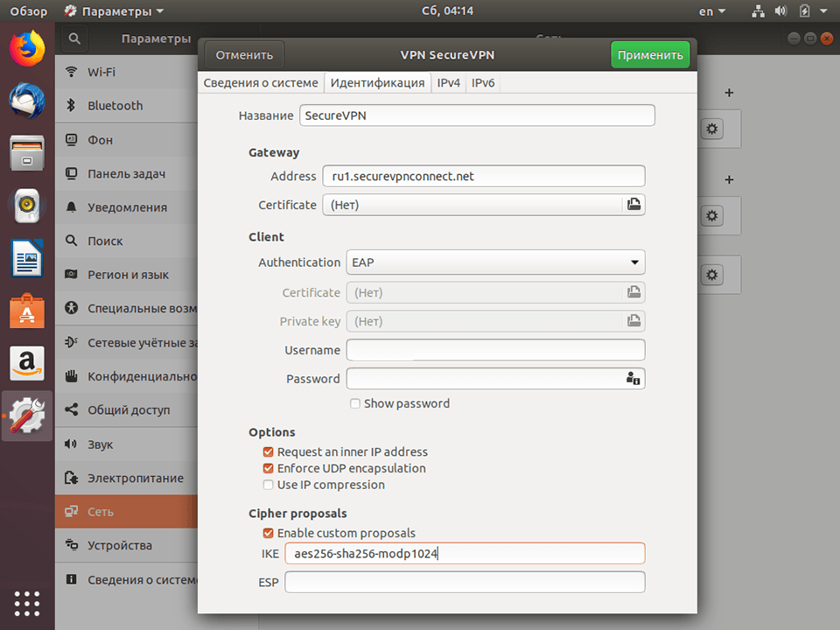Open the Authentication method dropdown
The width and height of the screenshot is (840, 630).
click(495, 262)
